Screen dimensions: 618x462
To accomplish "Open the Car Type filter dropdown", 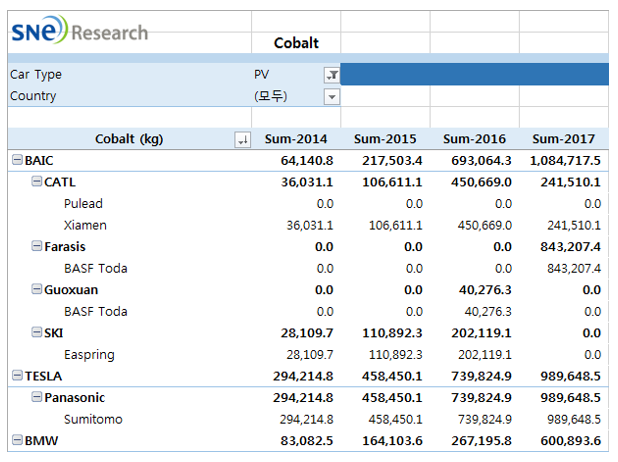I will [332, 75].
